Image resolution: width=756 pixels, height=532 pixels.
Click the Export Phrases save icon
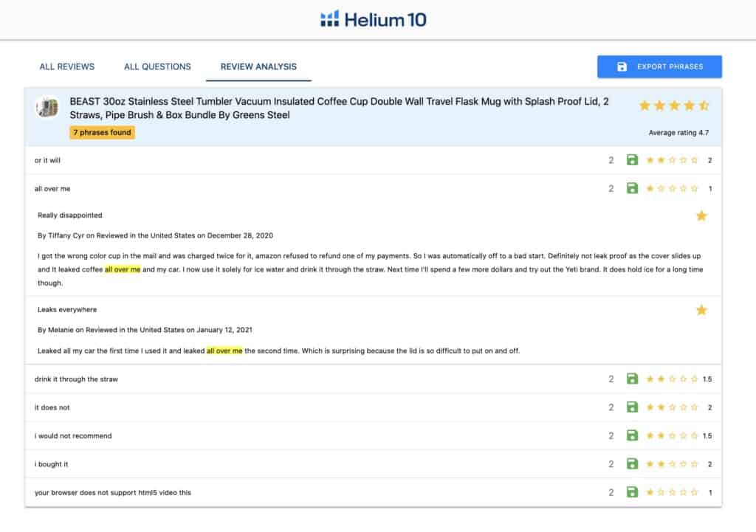622,66
